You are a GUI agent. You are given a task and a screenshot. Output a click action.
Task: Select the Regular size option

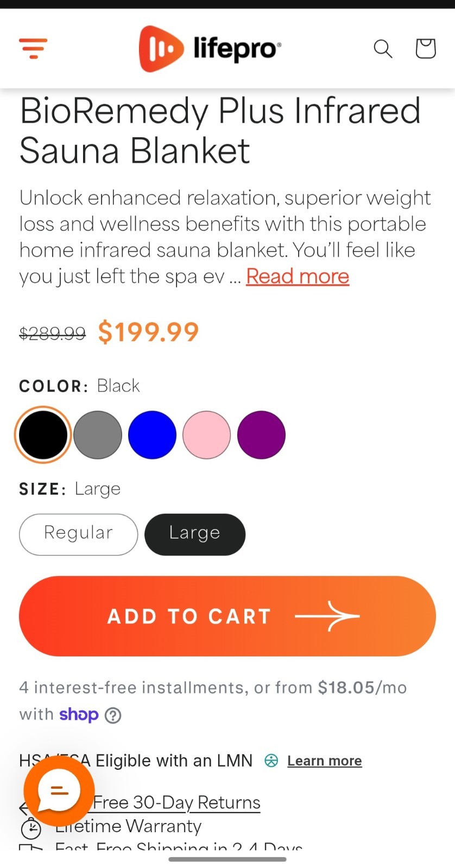[79, 534]
